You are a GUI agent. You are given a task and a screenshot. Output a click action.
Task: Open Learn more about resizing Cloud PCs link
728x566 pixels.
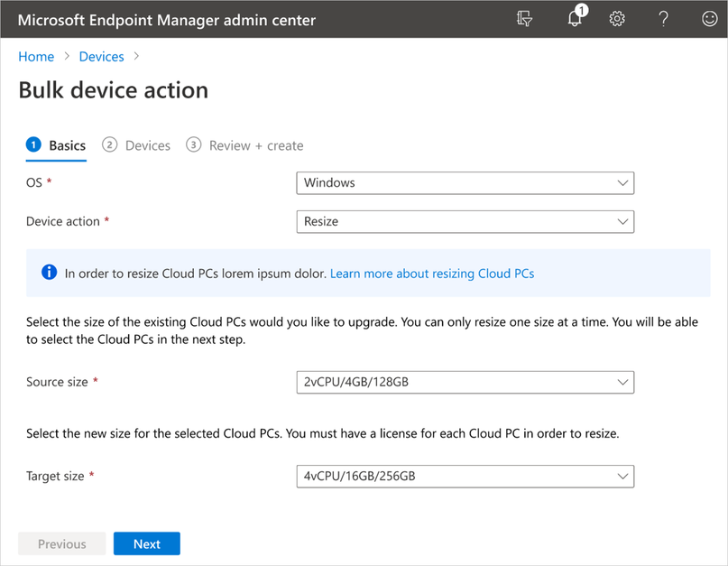click(432, 273)
